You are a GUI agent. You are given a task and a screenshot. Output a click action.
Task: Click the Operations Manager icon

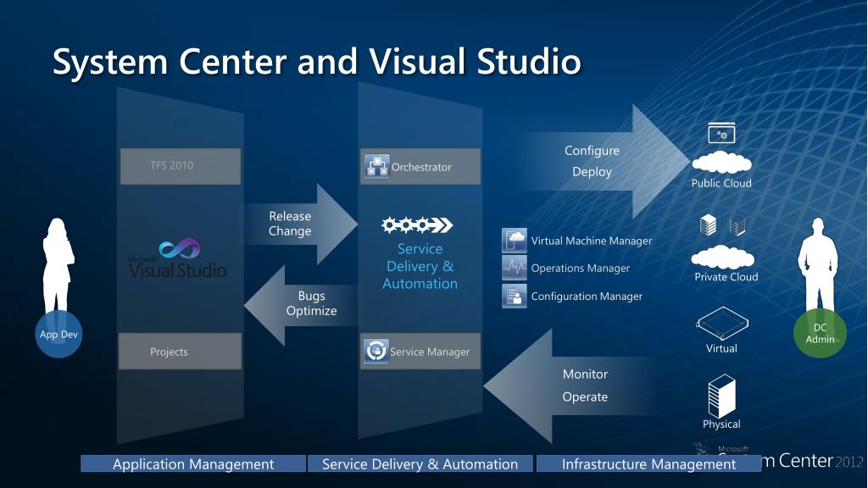515,268
